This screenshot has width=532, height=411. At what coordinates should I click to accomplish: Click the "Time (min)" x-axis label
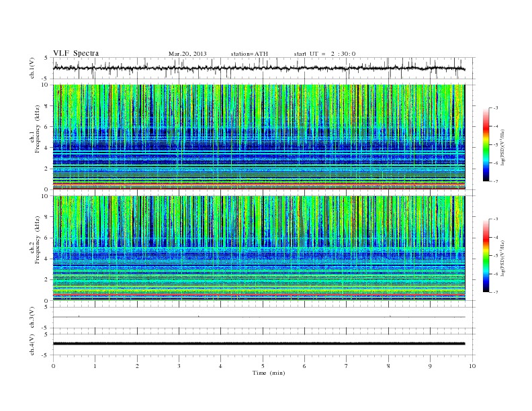(x=269, y=373)
